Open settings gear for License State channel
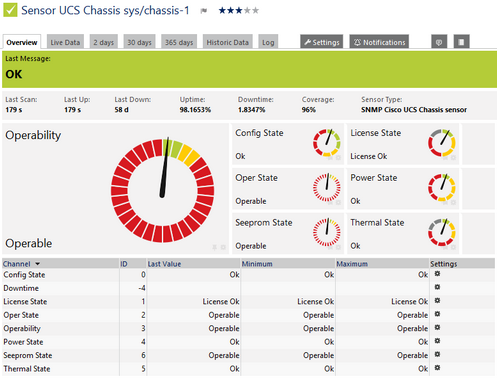The image size is (497, 378). [x=437, y=301]
